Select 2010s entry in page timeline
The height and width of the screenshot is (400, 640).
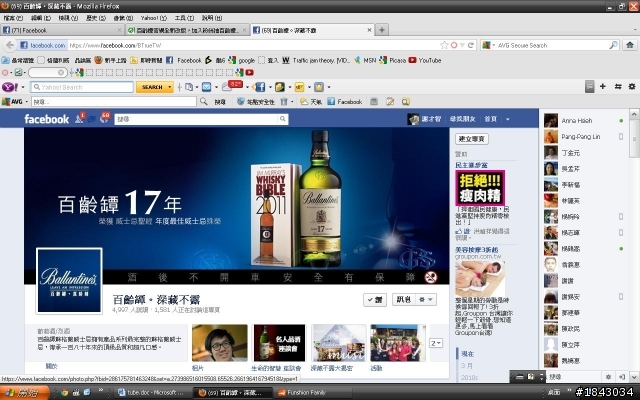click(x=469, y=378)
